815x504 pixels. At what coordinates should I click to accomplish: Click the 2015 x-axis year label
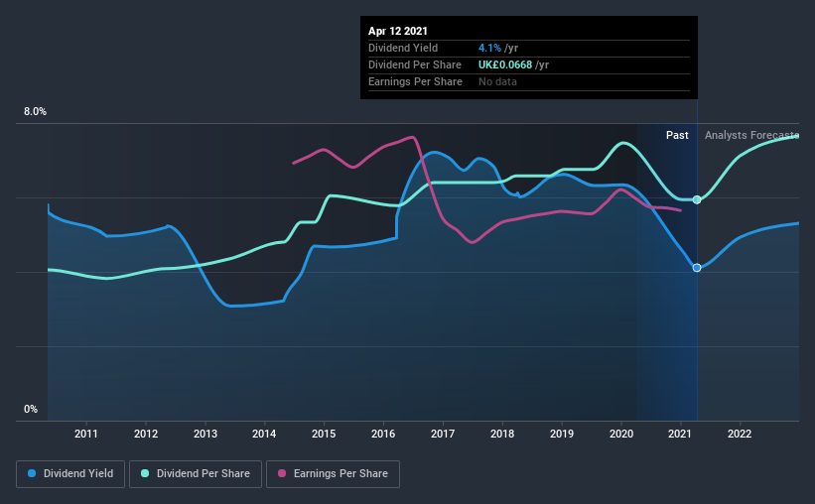[x=324, y=434]
